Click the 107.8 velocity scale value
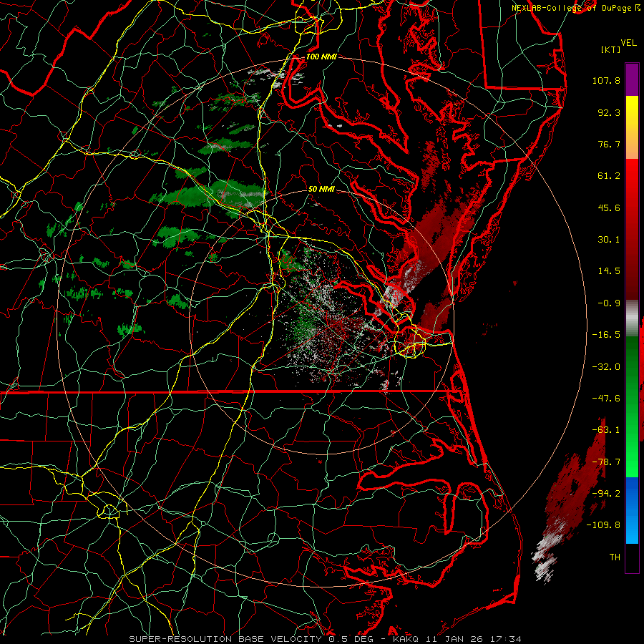The height and width of the screenshot is (644, 644). pos(606,80)
